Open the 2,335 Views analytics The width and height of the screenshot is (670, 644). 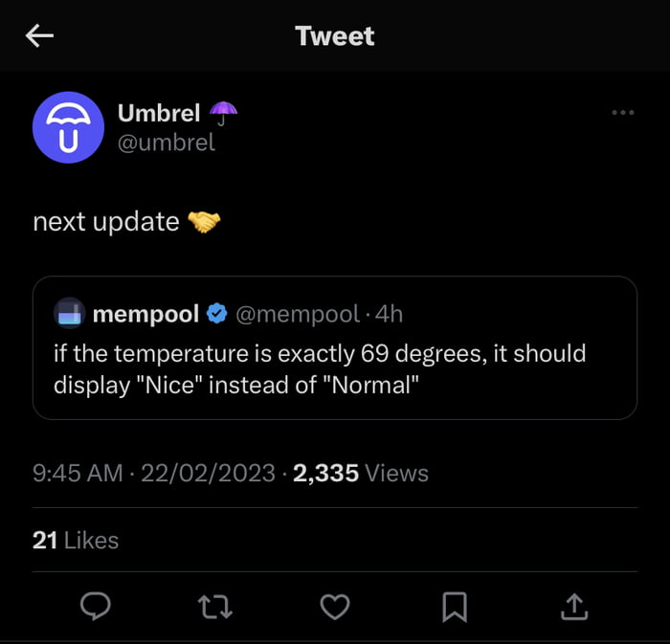pyautogui.click(x=360, y=473)
